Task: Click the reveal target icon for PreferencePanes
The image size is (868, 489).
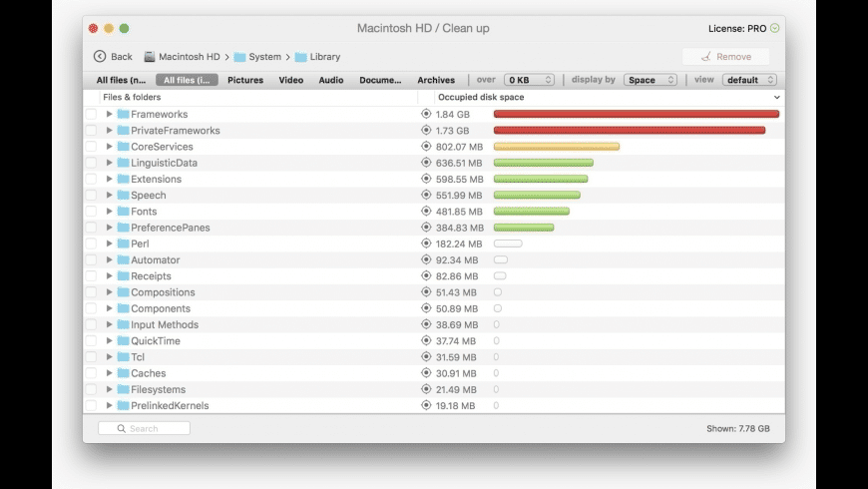Action: coord(426,228)
